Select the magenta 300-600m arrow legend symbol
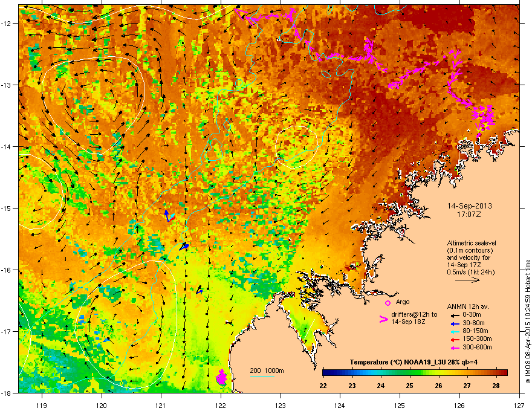This screenshot has height=411, width=532. pos(455,348)
